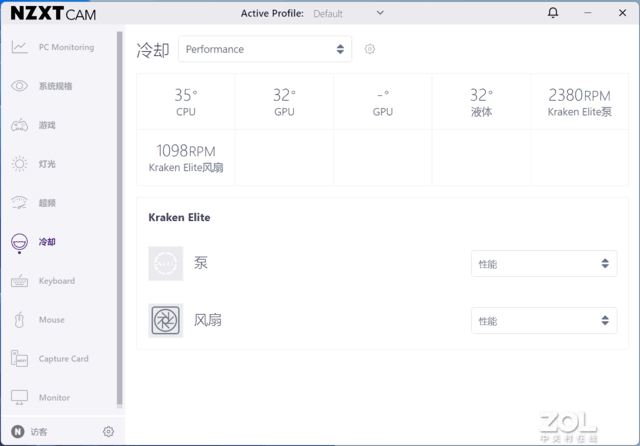
Task: Open the 风扇 mode dropdown set to 性能
Action: (x=544, y=321)
